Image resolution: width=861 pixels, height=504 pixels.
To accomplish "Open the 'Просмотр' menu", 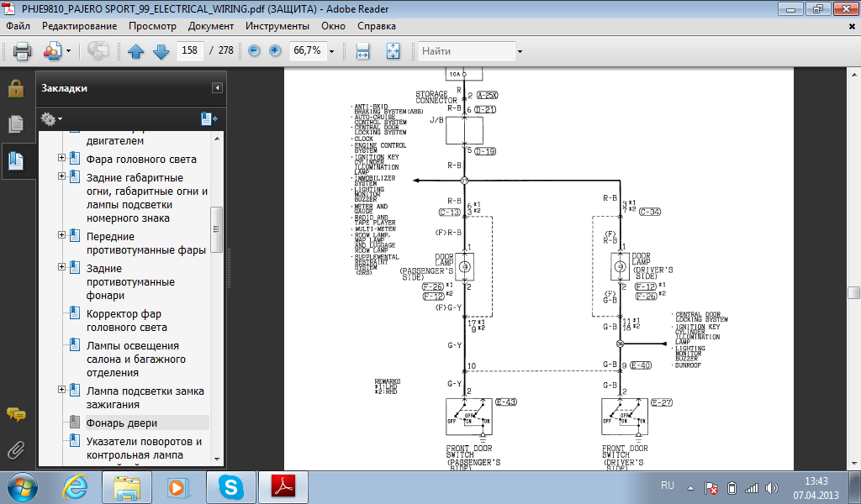I will [x=152, y=26].
